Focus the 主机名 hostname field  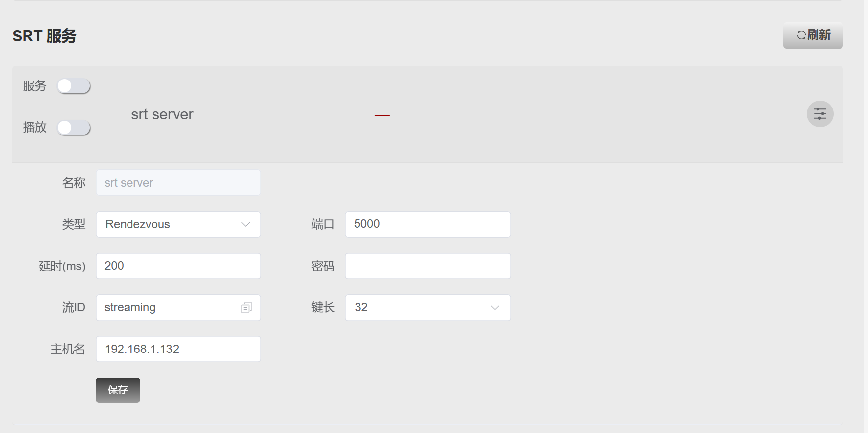tap(178, 349)
